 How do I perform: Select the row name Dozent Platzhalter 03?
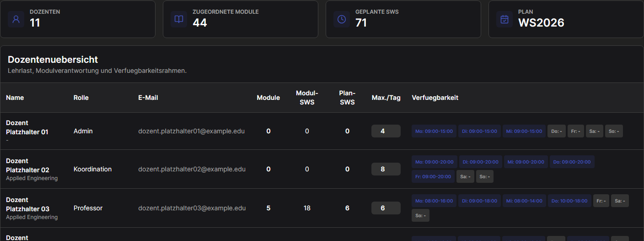tap(27, 204)
